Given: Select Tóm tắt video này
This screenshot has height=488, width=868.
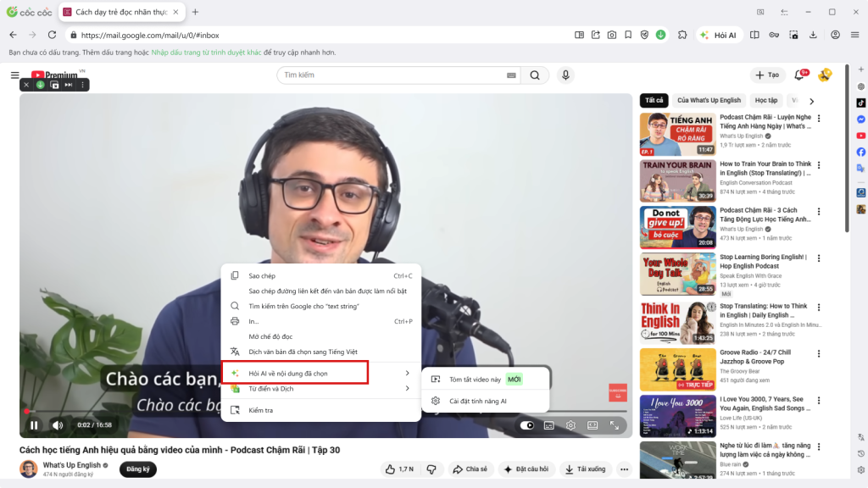Looking at the screenshot, I should pyautogui.click(x=486, y=379).
